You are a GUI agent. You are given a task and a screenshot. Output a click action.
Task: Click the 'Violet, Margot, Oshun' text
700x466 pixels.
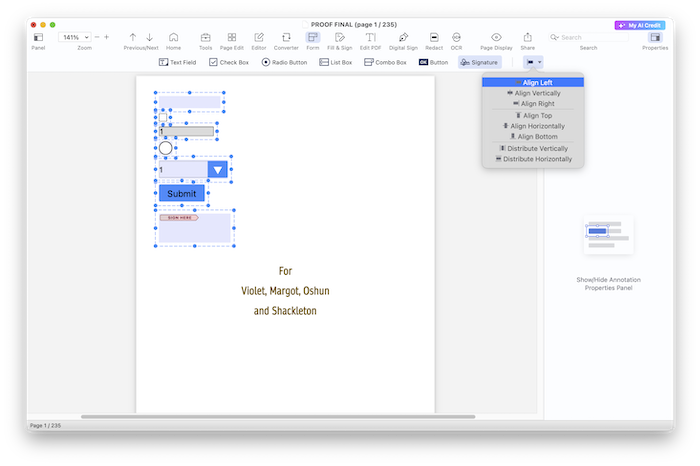tap(285, 291)
